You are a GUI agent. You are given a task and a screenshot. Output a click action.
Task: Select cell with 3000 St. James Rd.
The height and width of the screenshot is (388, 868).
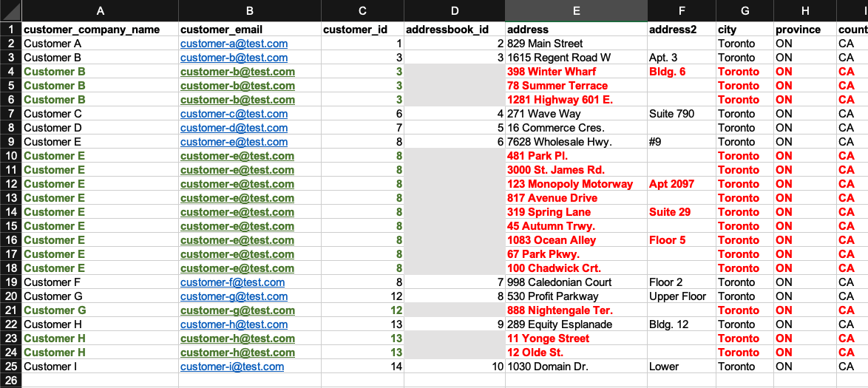click(576, 170)
